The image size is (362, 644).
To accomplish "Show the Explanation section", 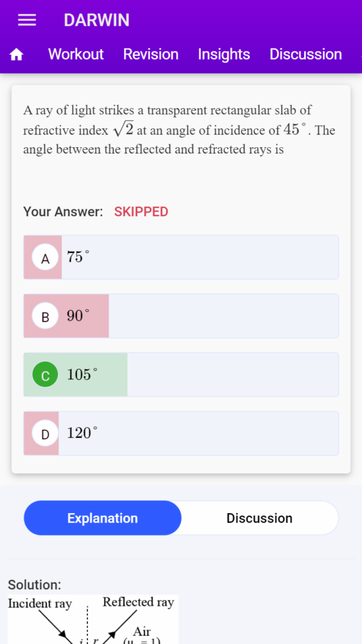I will click(102, 518).
